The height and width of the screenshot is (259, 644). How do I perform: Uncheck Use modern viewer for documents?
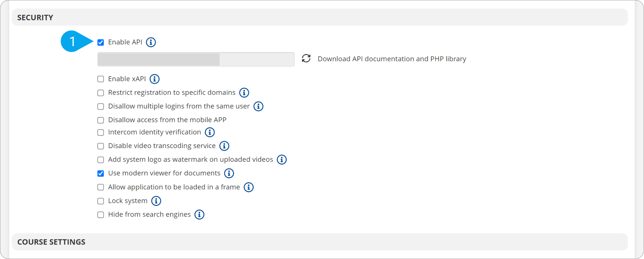101,174
